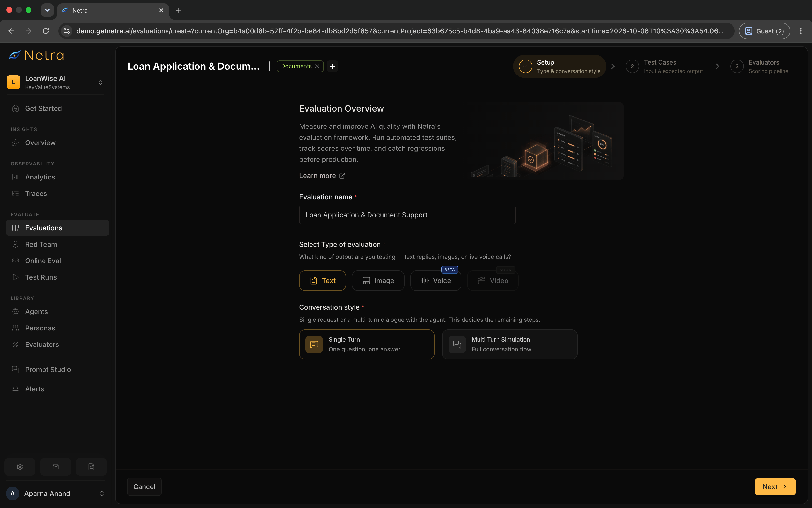Open Alerts in the sidebar
This screenshot has width=812, height=508.
(57, 389)
